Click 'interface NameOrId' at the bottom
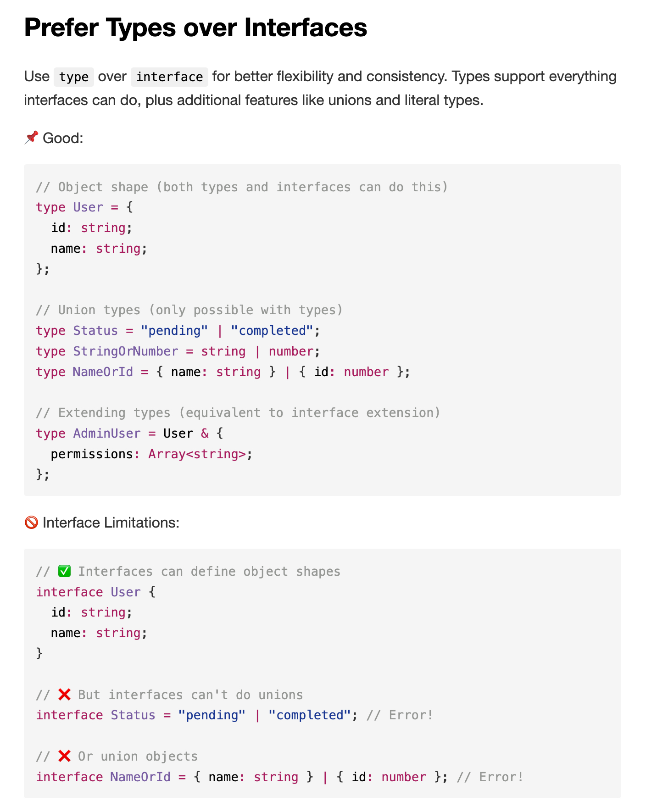This screenshot has width=646, height=812. click(x=103, y=777)
